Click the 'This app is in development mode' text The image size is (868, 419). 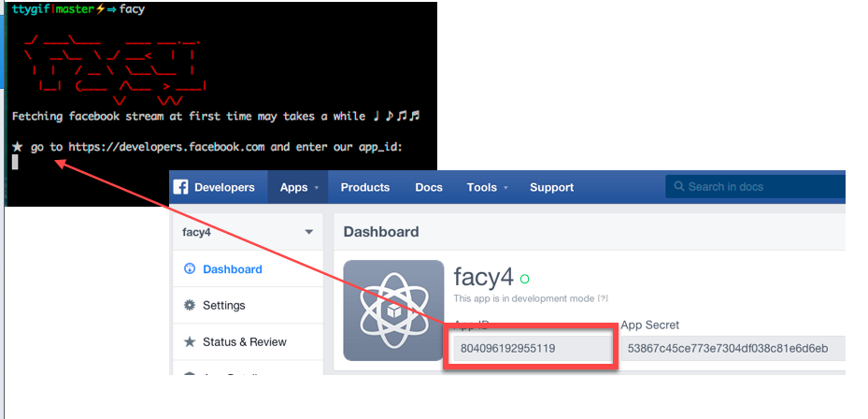coord(524,298)
